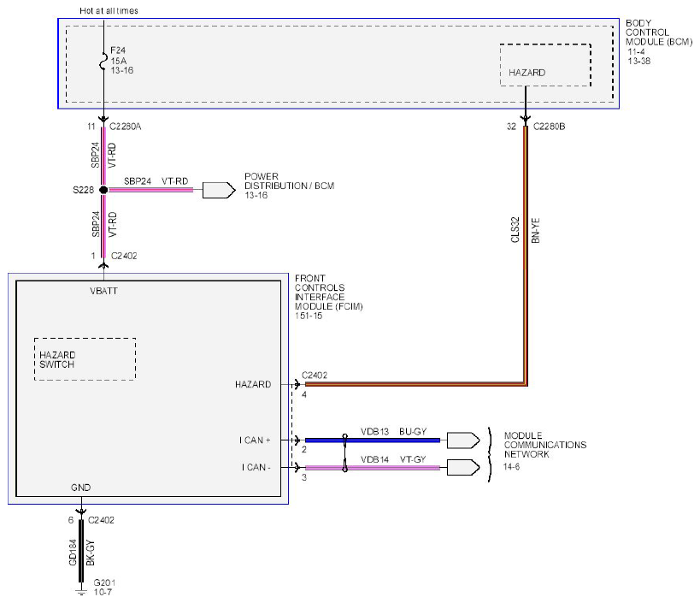Click the VDB14 VT-GY network arrow connector

463,468
